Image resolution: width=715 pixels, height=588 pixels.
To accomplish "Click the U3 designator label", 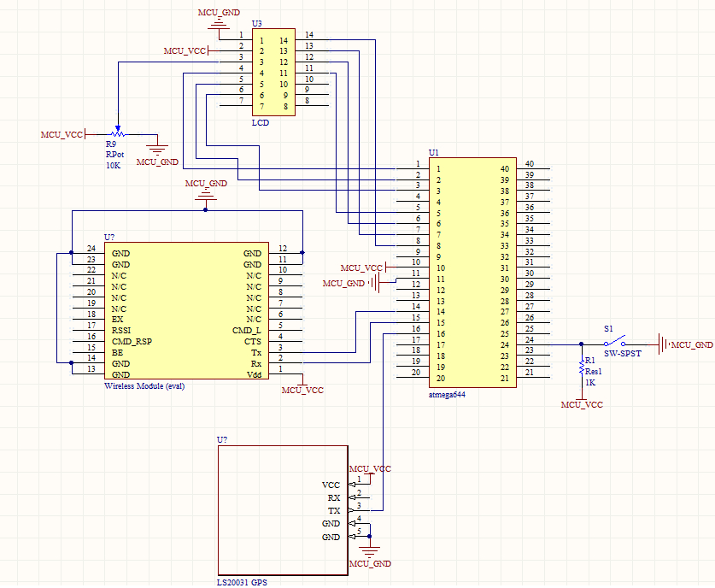I will 257,23.
